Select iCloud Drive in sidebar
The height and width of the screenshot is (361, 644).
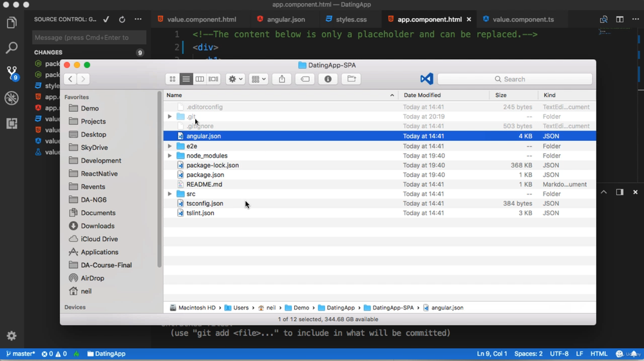[99, 239]
